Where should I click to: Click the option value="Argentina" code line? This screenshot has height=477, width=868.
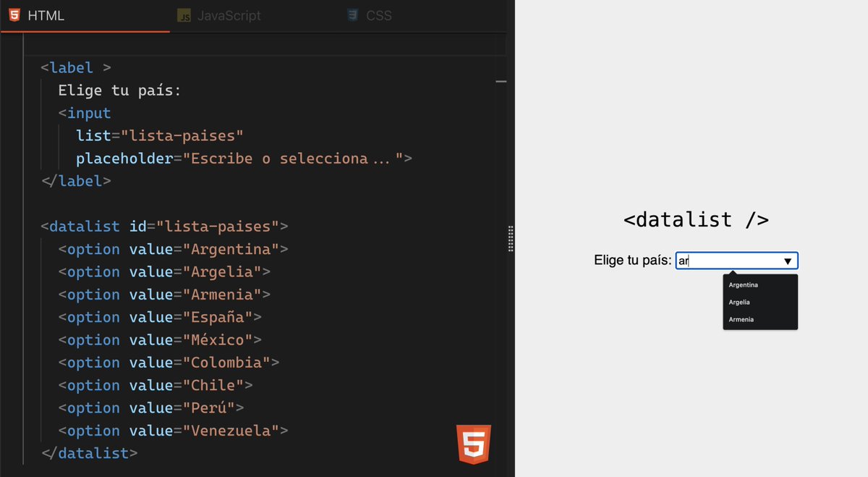pos(173,249)
